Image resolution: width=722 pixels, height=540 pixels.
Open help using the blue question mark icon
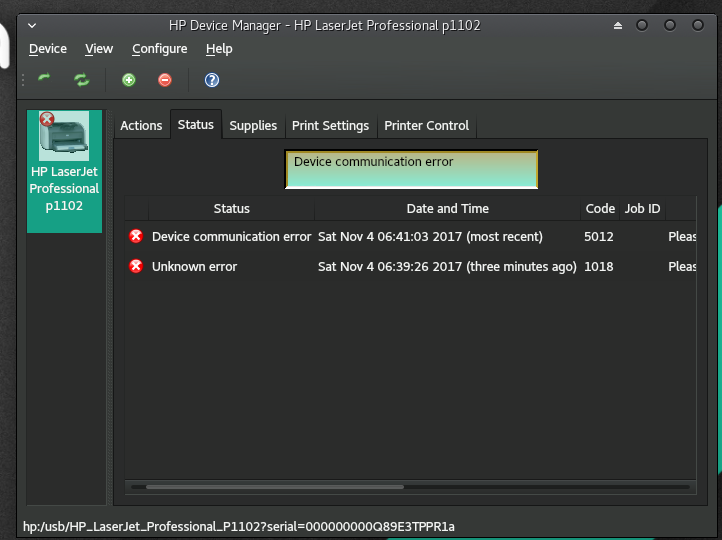click(211, 80)
